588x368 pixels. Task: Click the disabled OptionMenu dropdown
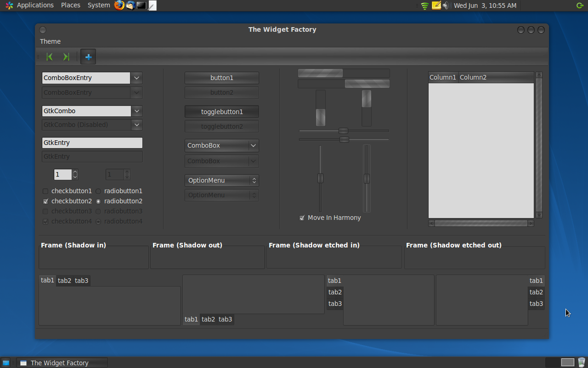[222, 195]
